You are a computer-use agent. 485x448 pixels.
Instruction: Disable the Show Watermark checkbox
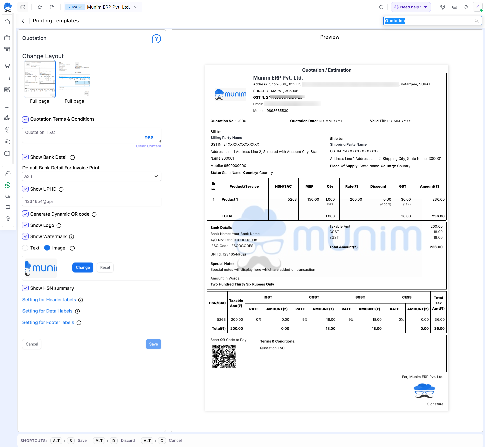pyautogui.click(x=25, y=236)
